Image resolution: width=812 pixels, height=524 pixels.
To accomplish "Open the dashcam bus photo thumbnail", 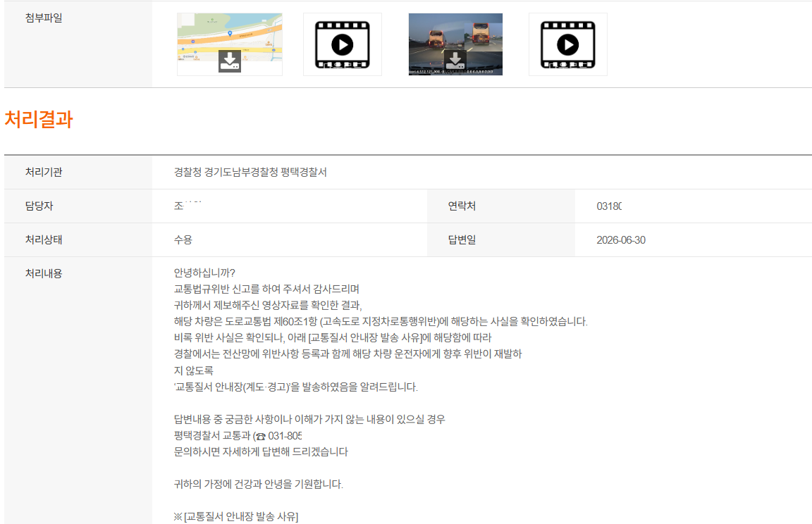I will point(455,44).
